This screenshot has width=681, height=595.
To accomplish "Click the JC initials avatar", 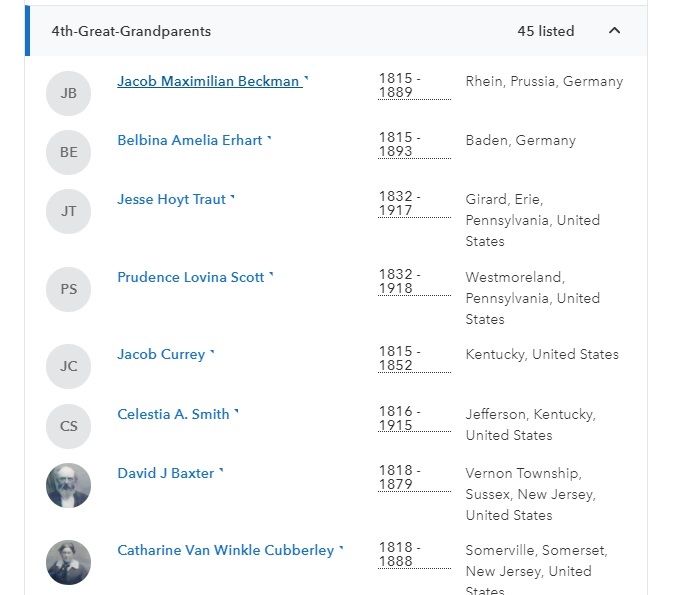I will point(69,367).
